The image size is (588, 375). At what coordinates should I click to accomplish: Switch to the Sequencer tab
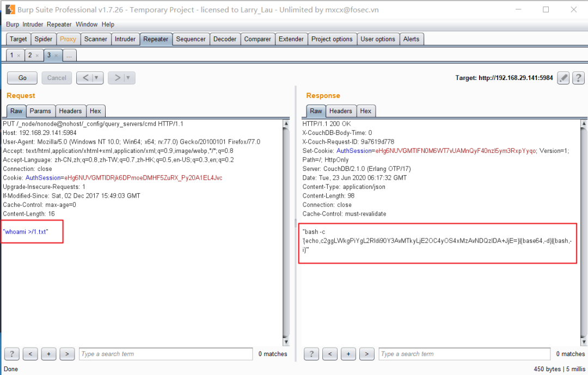coord(191,39)
